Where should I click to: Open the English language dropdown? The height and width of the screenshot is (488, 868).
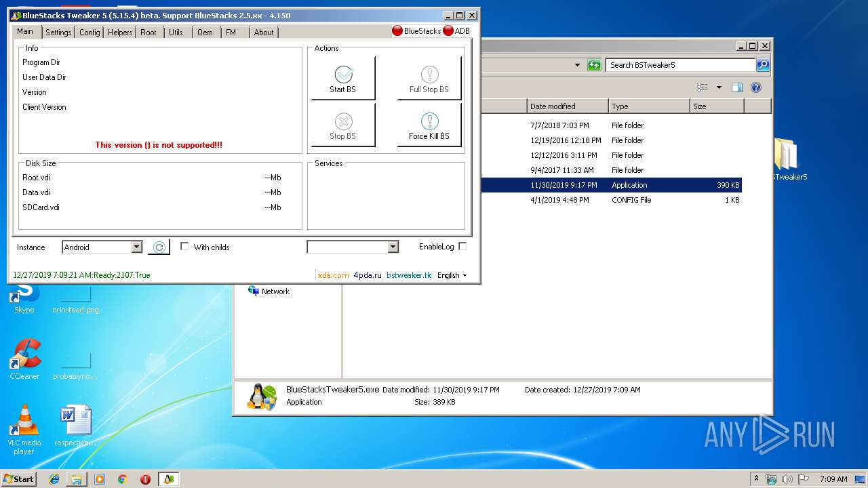[x=452, y=275]
